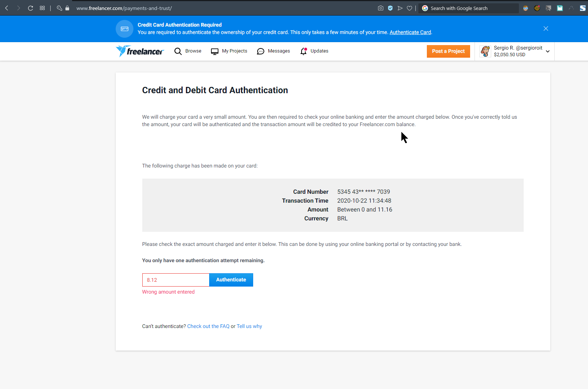Click the Freelancer logo
This screenshot has height=389, width=588.
coord(140,51)
